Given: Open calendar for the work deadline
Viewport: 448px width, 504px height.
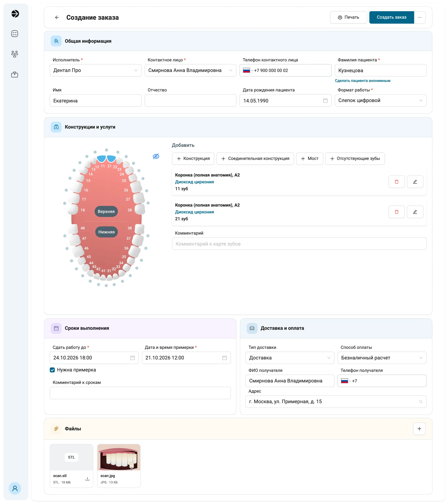Looking at the screenshot, I should [132, 358].
